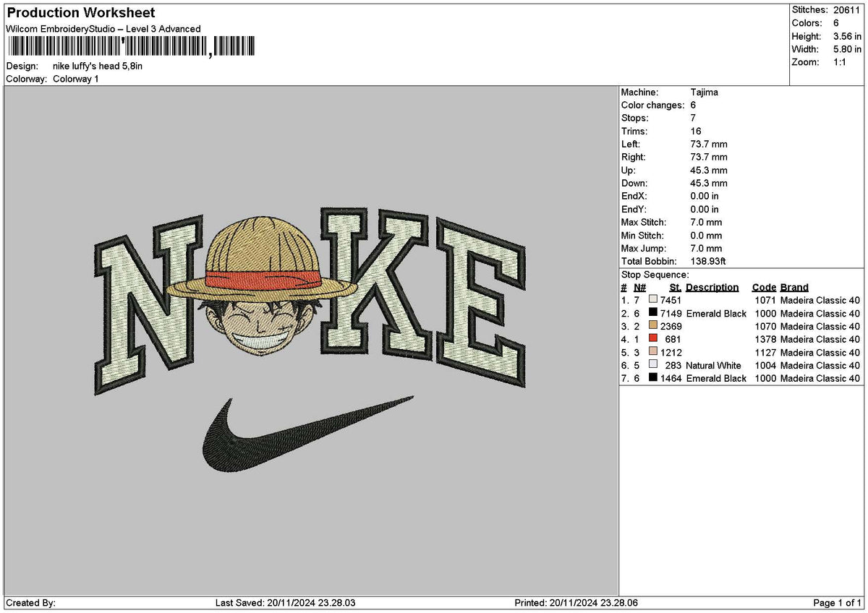The image size is (868, 613).
Task: Click the barcode under the worksheet title
Action: (130, 48)
